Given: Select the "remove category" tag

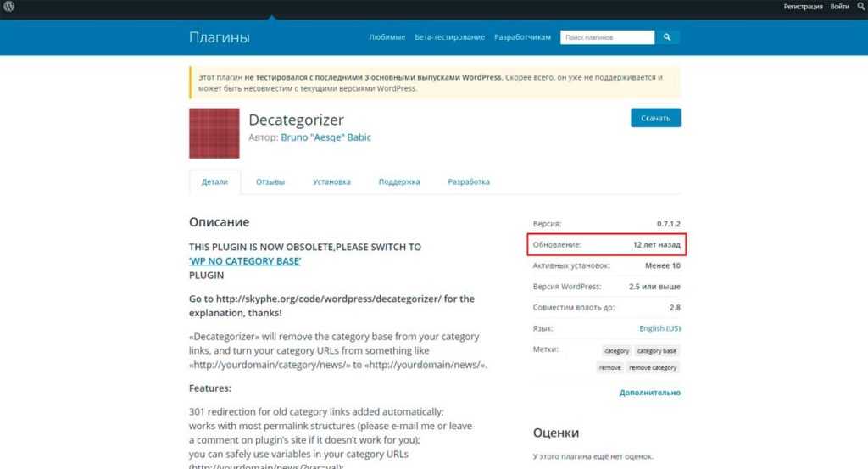Looking at the screenshot, I should click(653, 367).
